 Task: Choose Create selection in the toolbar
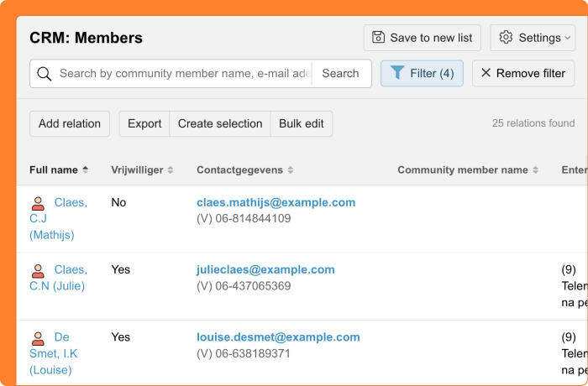(x=220, y=123)
